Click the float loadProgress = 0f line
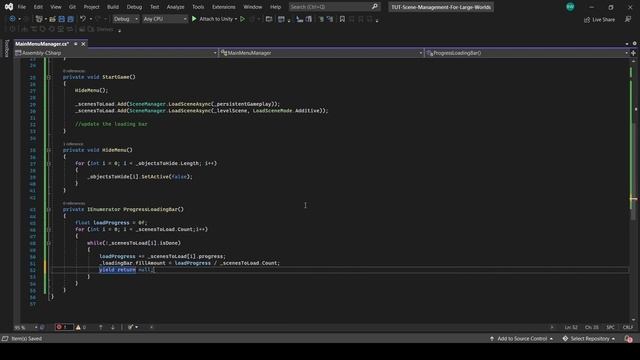640x360 pixels. 111,223
